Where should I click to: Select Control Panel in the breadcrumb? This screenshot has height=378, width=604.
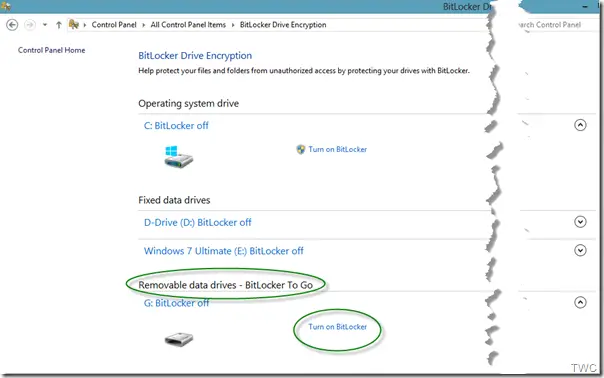click(x=114, y=25)
